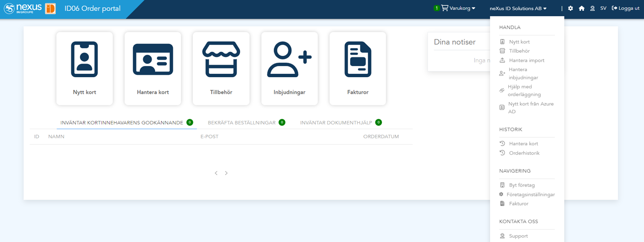644x242 pixels.
Task: Collapse the neXus ID Solutions AB menu
Action: point(518,8)
